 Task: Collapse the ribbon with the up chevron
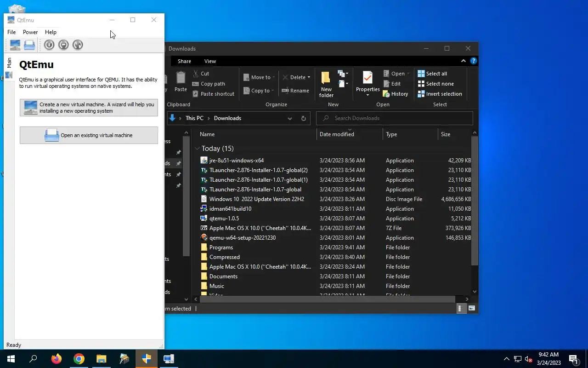point(463,61)
